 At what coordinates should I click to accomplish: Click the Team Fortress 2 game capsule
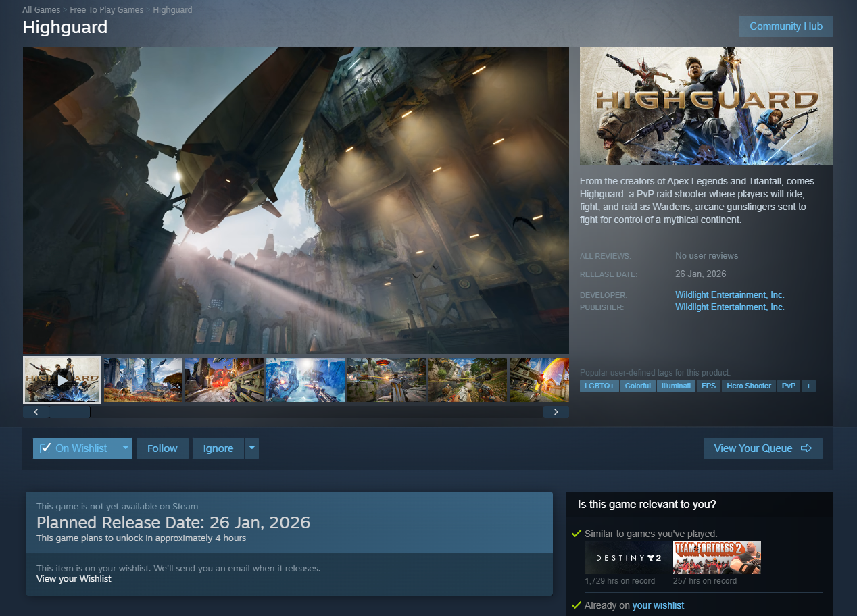coord(717,558)
